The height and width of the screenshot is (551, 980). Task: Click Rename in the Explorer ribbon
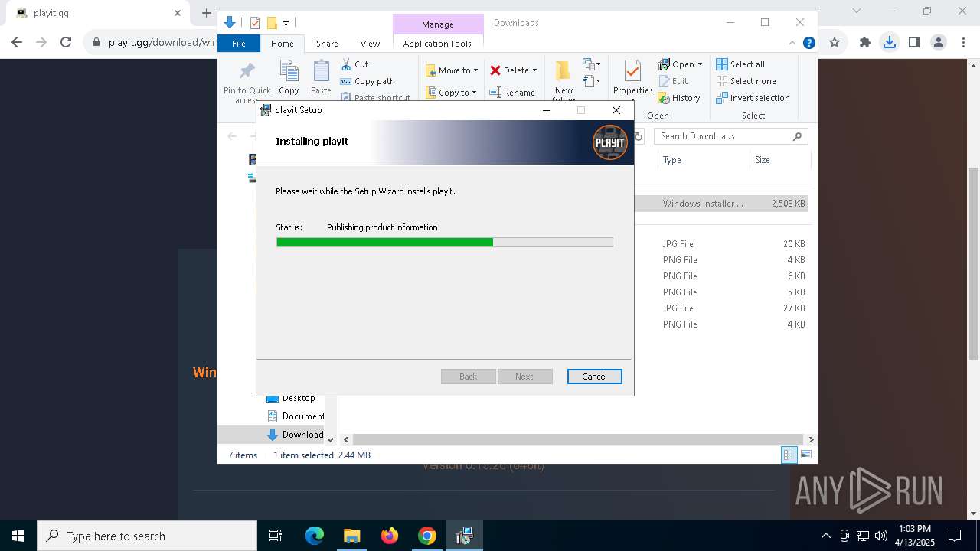(x=512, y=93)
